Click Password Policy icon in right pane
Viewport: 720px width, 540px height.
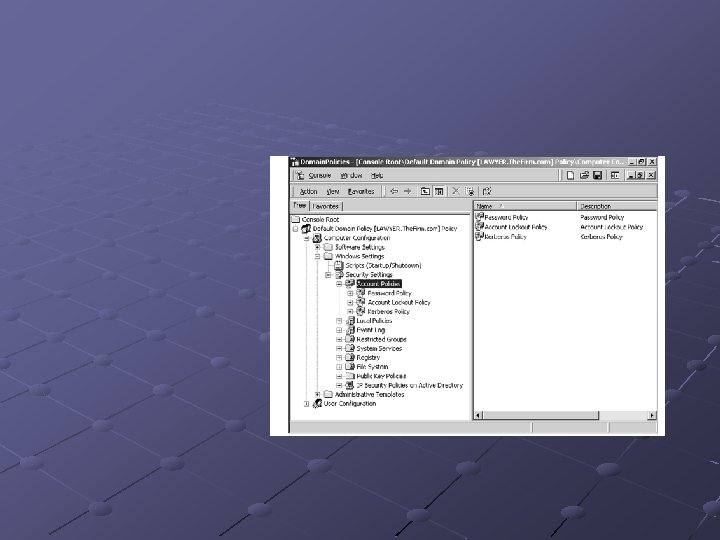479,216
